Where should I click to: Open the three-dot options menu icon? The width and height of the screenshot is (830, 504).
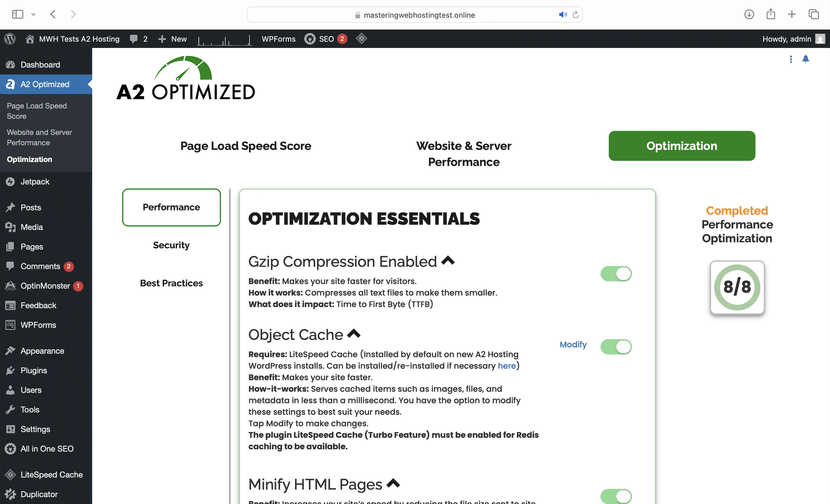(x=791, y=59)
